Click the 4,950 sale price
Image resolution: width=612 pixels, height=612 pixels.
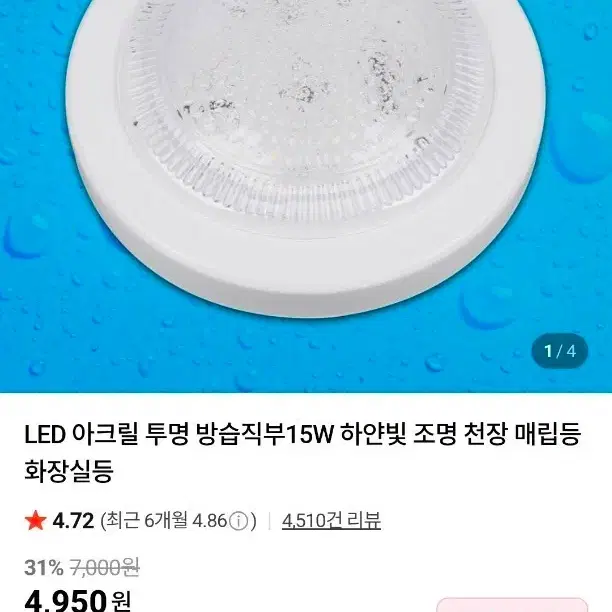tap(65, 600)
